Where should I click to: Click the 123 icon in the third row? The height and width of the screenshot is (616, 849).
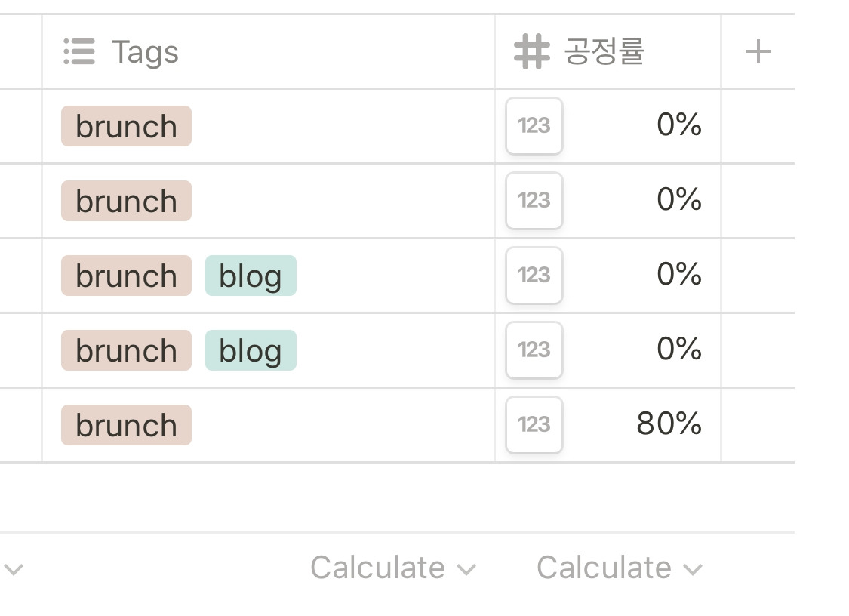click(x=534, y=276)
